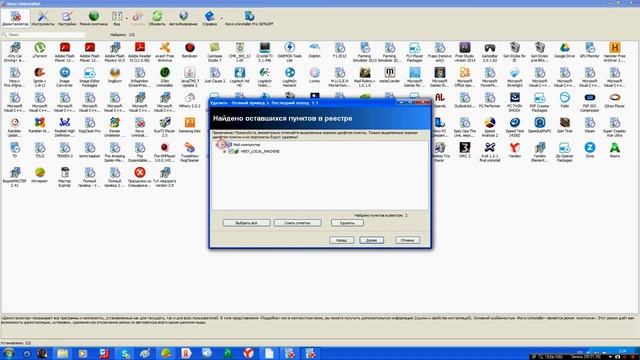Image resolution: width=640 pixels, height=360 pixels.
Task: Select the Samsung Kies program icon
Action: point(189,126)
